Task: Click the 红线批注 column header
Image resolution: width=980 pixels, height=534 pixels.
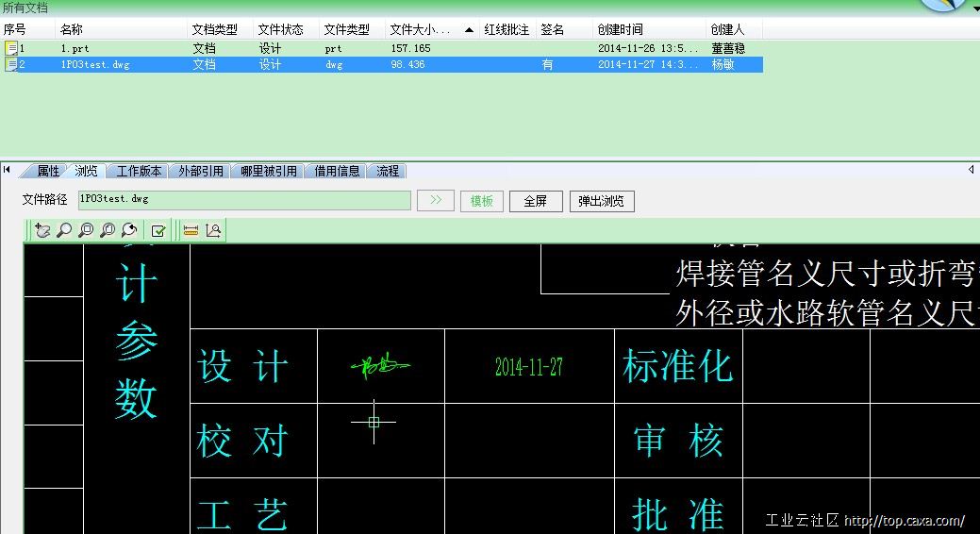Action: click(507, 29)
